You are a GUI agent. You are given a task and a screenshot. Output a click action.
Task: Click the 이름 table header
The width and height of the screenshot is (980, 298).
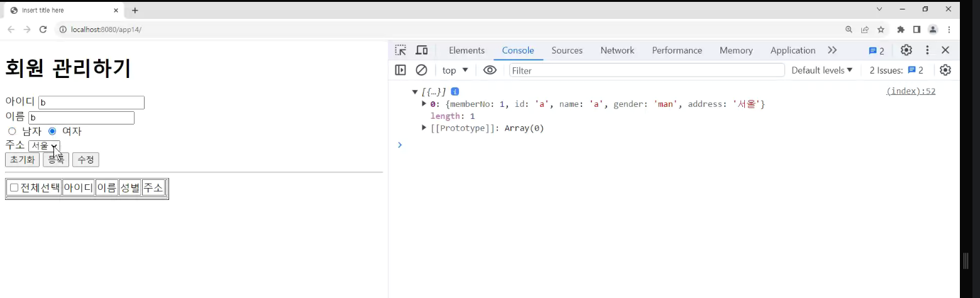tap(107, 188)
